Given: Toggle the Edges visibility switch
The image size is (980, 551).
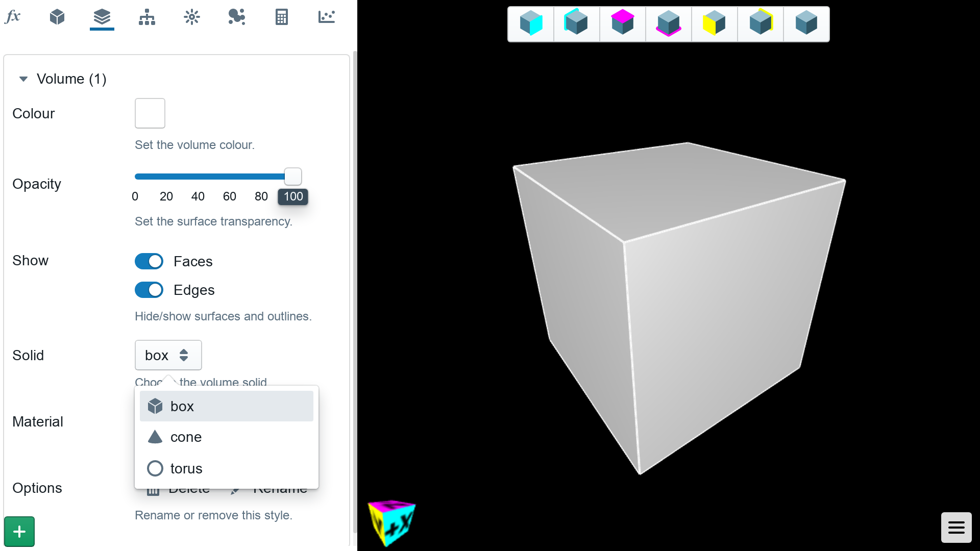Looking at the screenshot, I should tap(150, 290).
